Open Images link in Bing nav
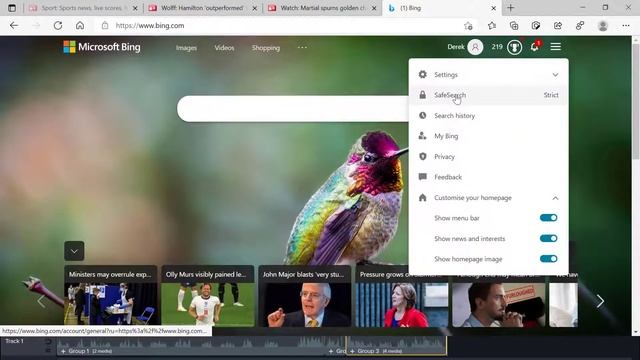640x360 pixels. (186, 48)
